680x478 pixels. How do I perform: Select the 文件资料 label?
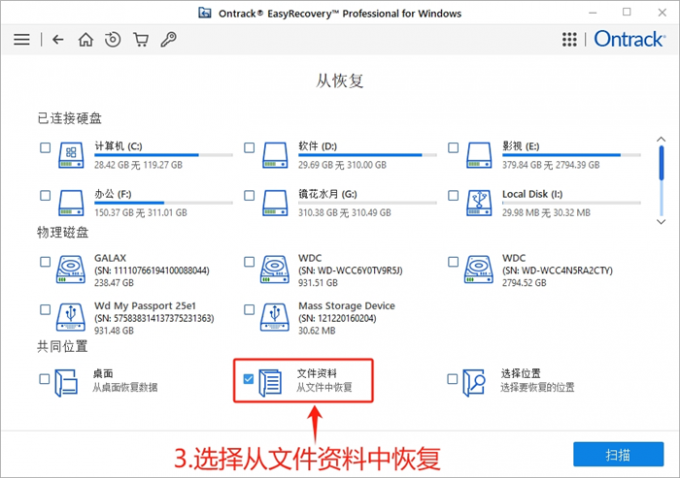coord(317,373)
